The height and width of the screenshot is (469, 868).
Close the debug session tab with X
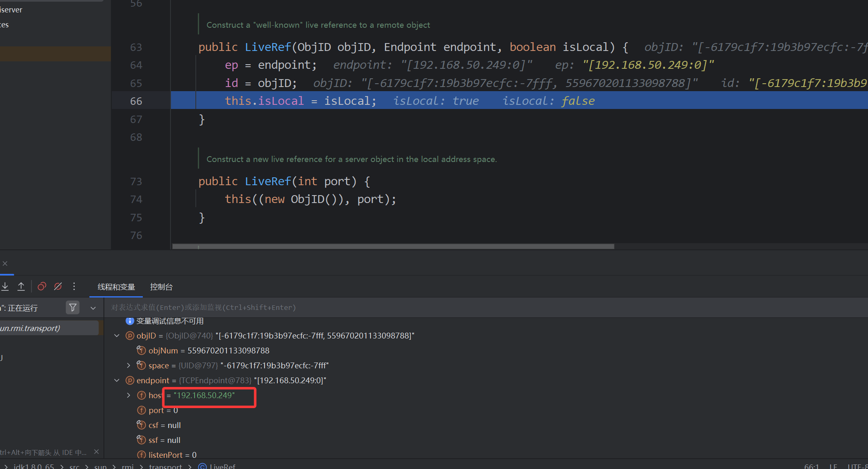tap(5, 264)
